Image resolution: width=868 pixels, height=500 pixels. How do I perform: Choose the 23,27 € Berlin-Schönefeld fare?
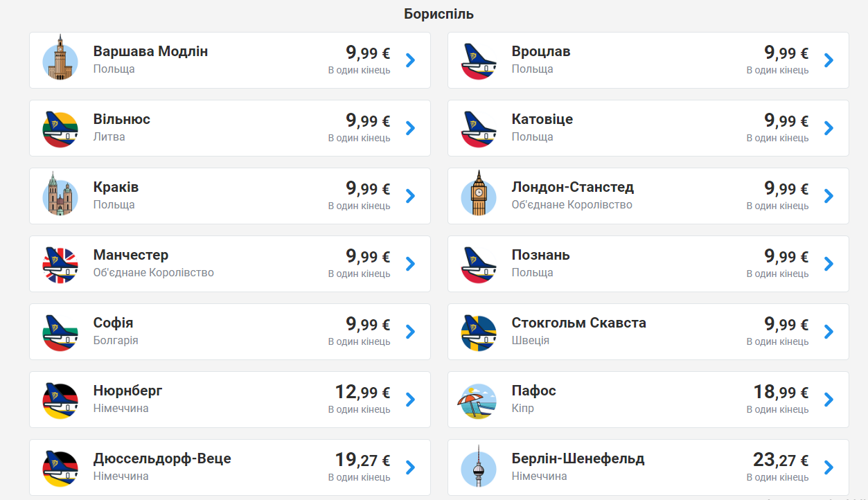(781, 461)
